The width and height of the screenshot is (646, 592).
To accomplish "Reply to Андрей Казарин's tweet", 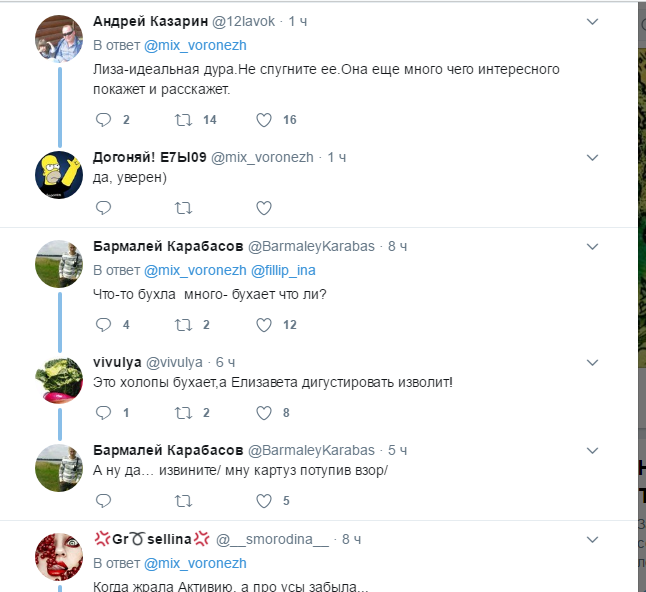I will 103,120.
